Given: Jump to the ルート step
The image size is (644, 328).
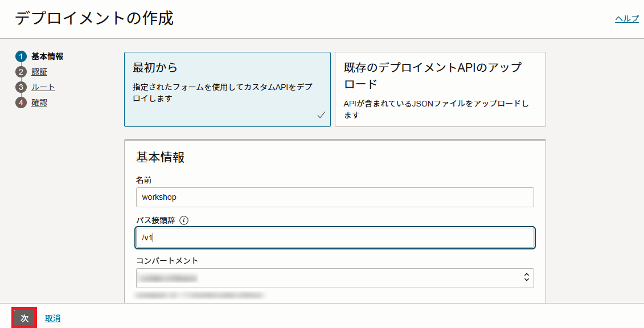Looking at the screenshot, I should point(43,87).
